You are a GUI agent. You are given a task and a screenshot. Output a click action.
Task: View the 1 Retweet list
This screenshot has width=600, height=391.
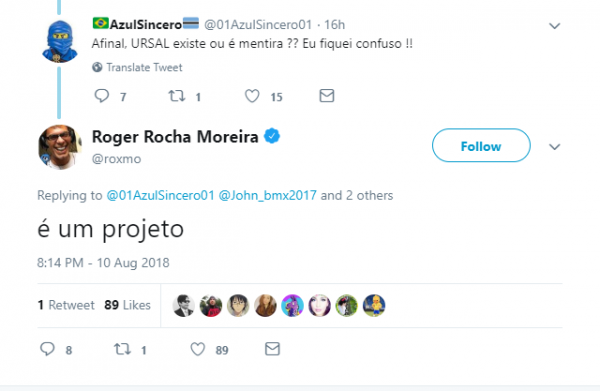(x=66, y=305)
